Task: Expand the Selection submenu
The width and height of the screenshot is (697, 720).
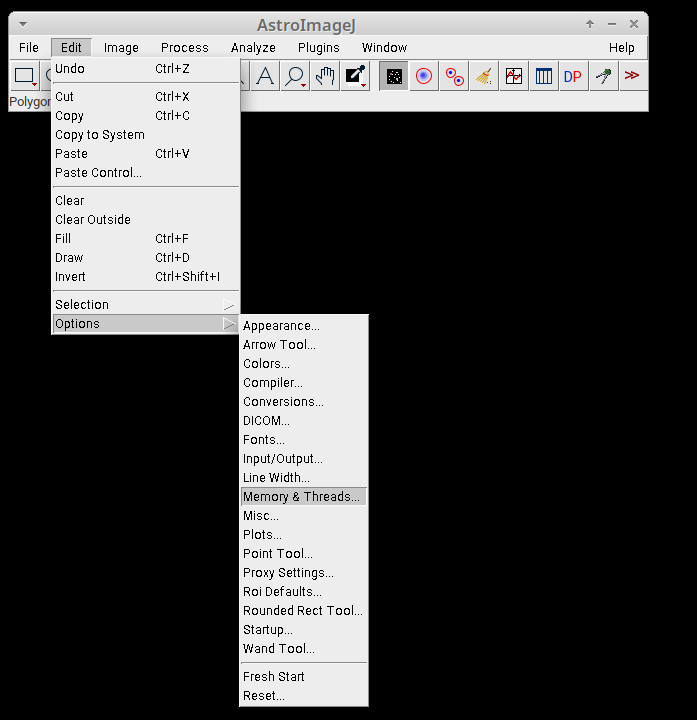Action: point(146,305)
